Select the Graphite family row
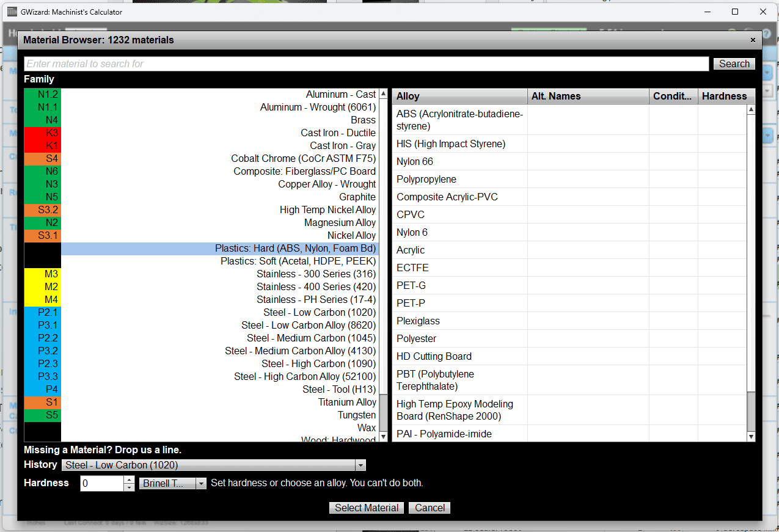Screen dimensions: 779x532 202,197
